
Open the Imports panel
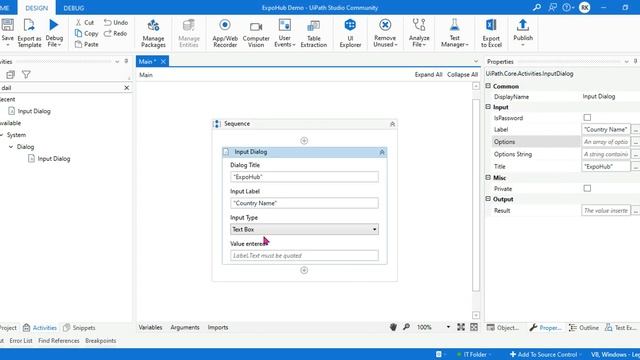[218, 327]
